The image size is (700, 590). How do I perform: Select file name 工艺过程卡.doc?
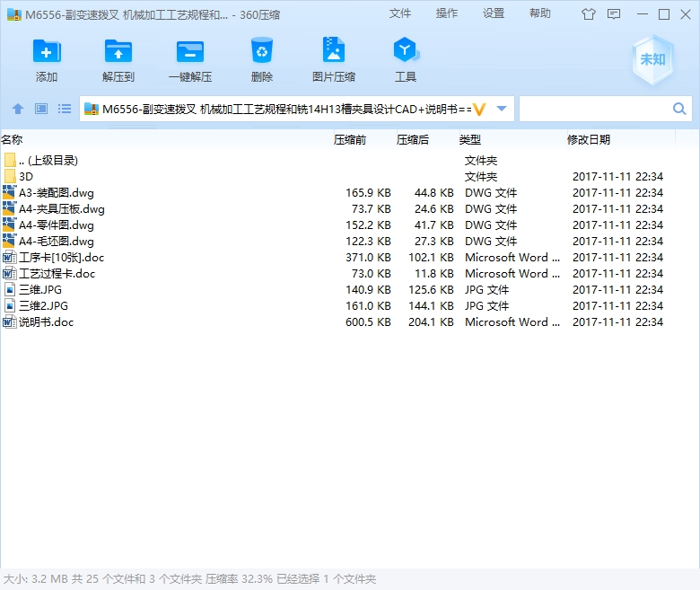point(57,273)
